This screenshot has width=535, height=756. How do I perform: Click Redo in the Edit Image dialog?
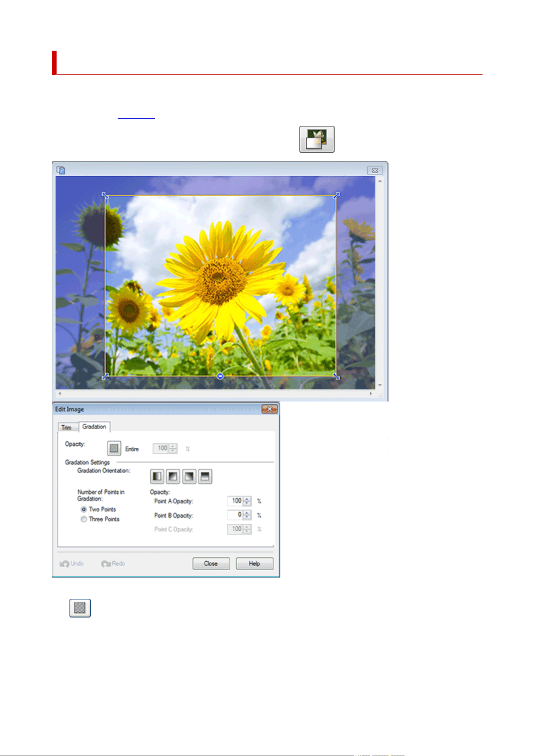[x=113, y=563]
